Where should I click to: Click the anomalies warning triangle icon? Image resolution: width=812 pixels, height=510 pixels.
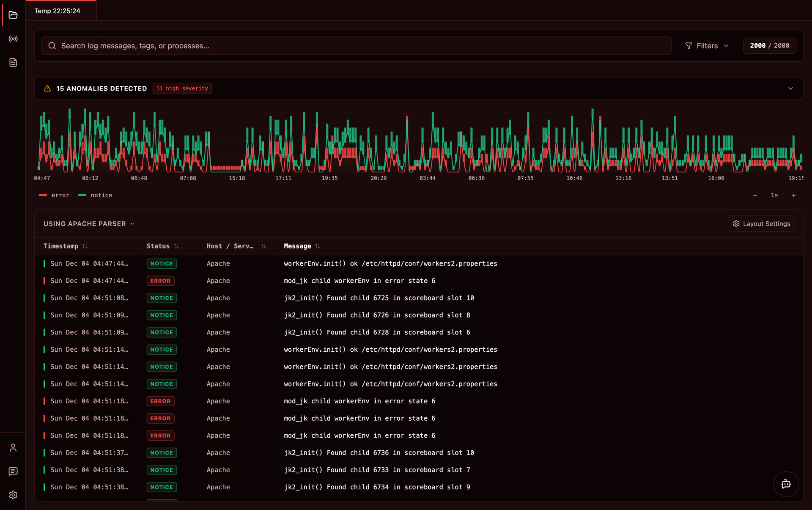click(47, 88)
